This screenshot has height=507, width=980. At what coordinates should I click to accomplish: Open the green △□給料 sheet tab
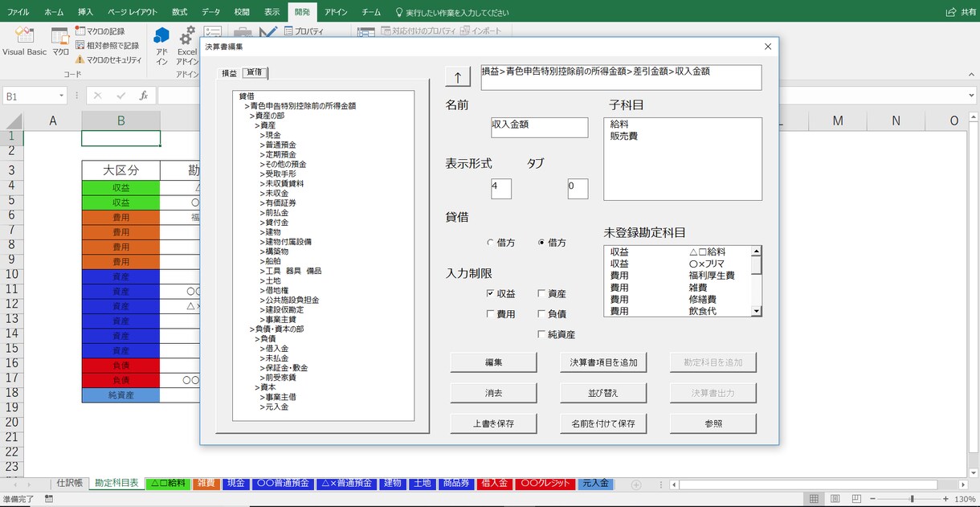pyautogui.click(x=167, y=484)
